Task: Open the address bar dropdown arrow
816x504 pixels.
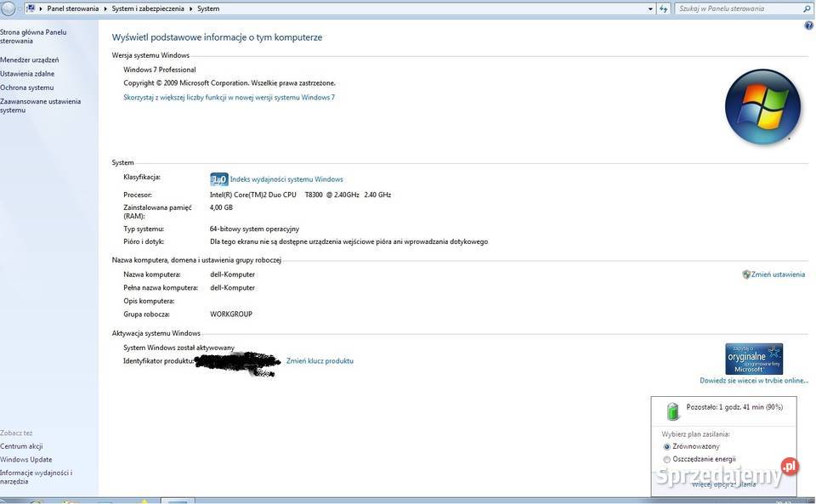Action: tap(650, 8)
